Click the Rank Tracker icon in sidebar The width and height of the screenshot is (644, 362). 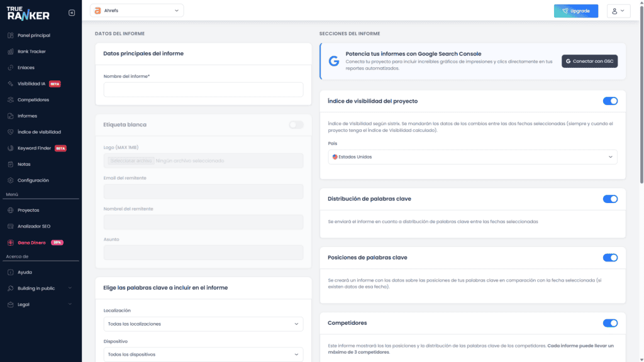point(11,52)
